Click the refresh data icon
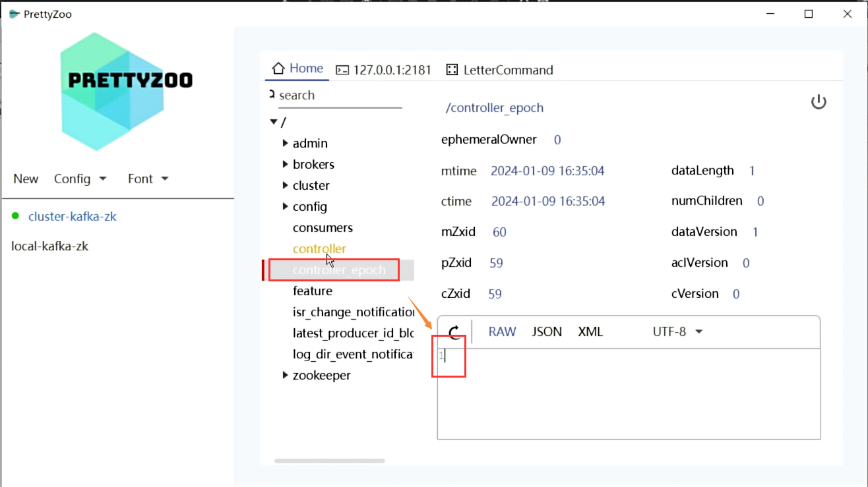The width and height of the screenshot is (868, 487). click(454, 332)
